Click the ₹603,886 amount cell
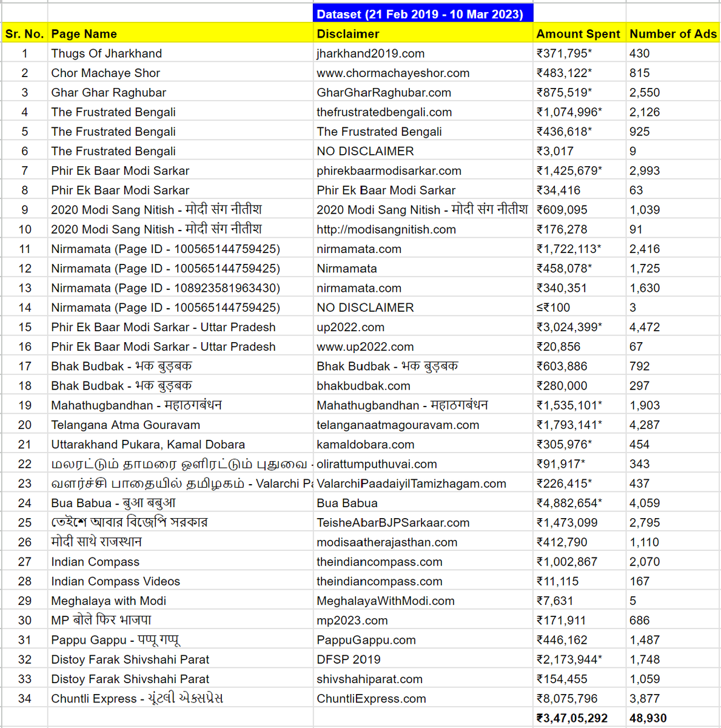Image resolution: width=721 pixels, height=728 pixels. pyautogui.click(x=580, y=366)
